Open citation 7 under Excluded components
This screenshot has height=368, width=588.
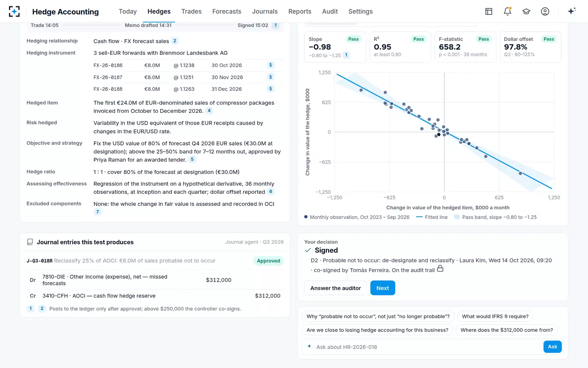97,212
